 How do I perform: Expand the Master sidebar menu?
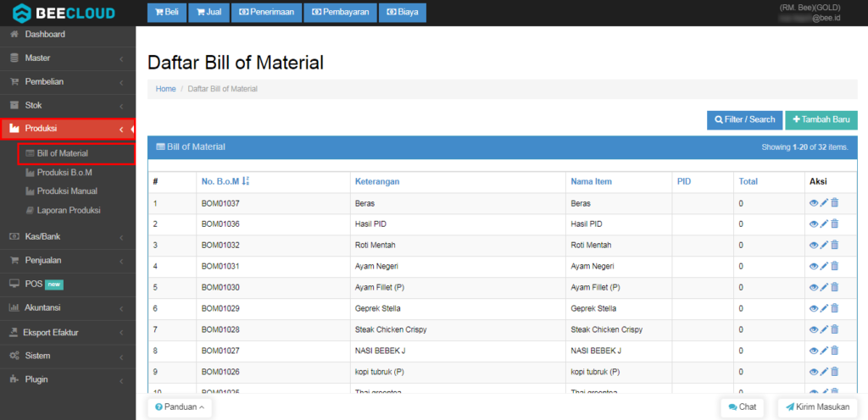[68, 58]
